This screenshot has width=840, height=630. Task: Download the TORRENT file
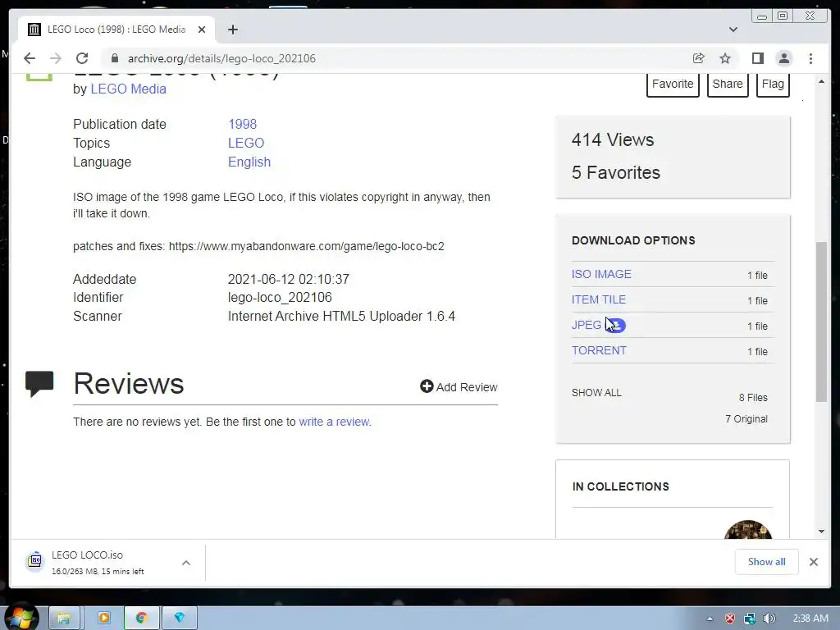(x=598, y=350)
